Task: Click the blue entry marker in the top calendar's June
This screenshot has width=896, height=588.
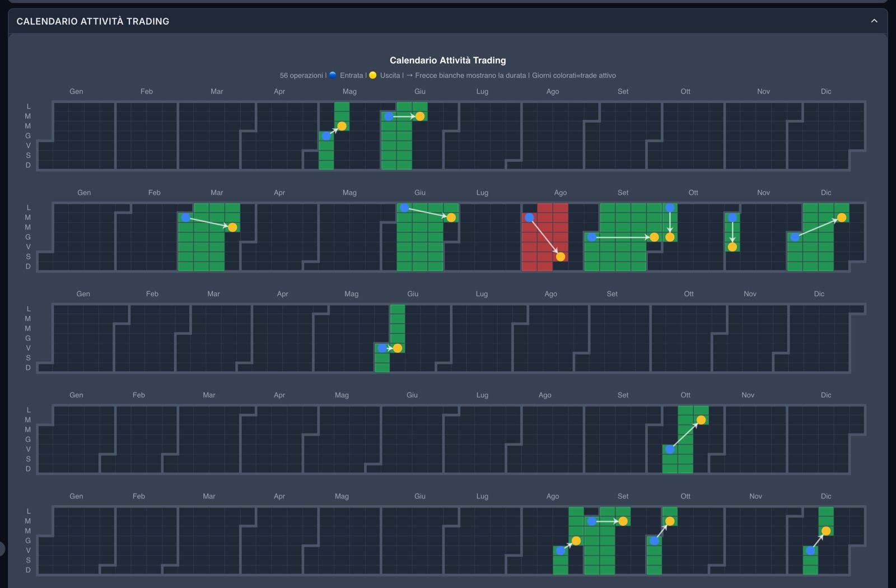Action: (x=389, y=116)
